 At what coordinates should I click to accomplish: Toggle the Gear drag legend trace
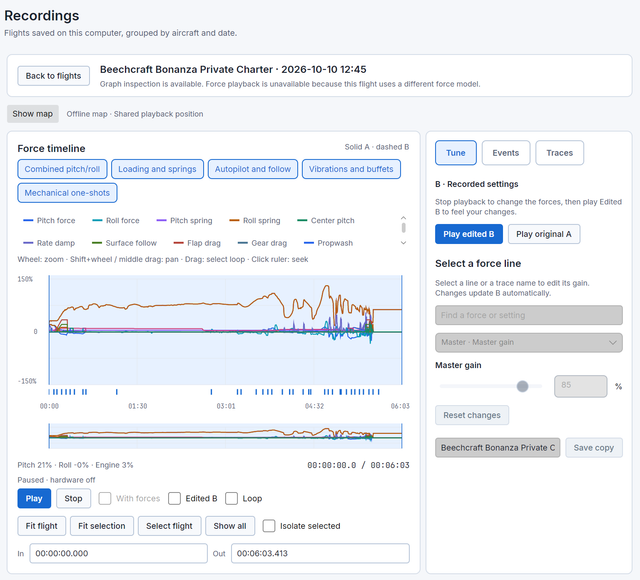pyautogui.click(x=262, y=243)
